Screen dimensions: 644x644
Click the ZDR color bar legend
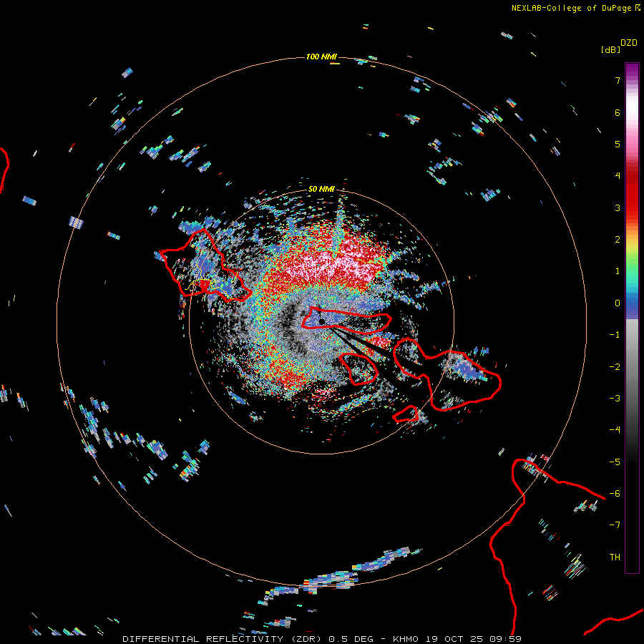click(x=632, y=318)
